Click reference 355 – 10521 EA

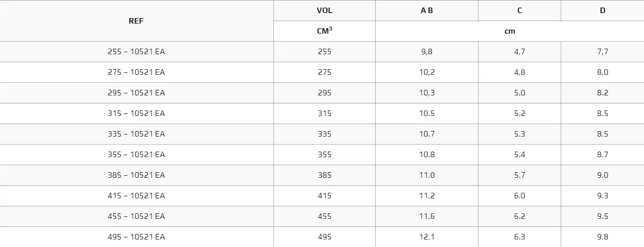[x=136, y=155]
